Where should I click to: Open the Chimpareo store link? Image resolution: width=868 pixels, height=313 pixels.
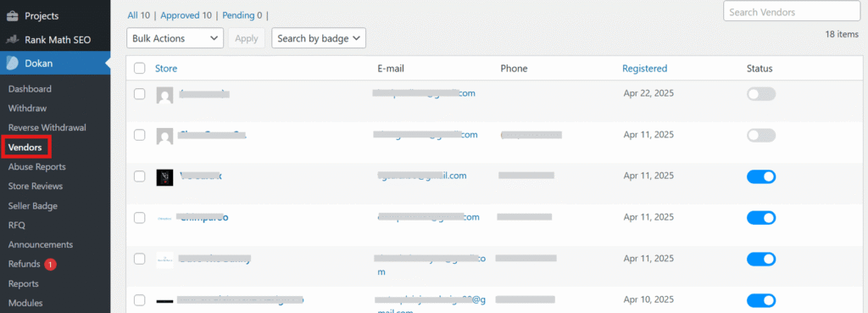[203, 217]
